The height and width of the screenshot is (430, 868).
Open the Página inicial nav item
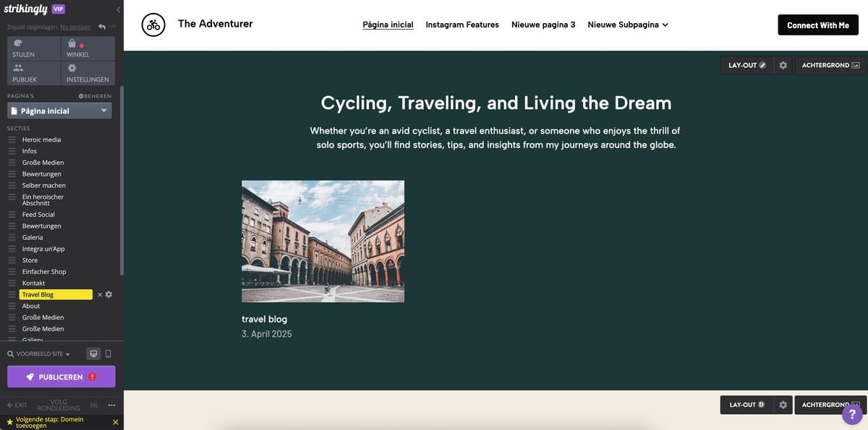[x=388, y=25]
